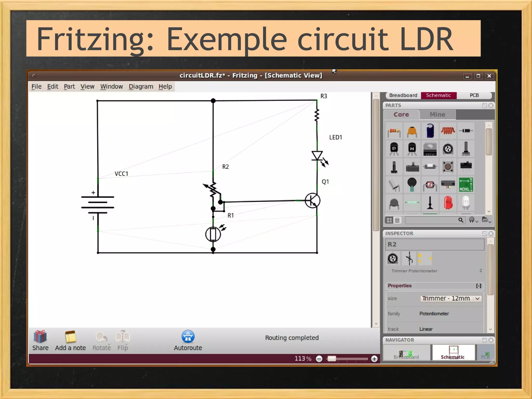Choose the blue electrolytic capacitor part
The image size is (532, 399).
tap(430, 131)
